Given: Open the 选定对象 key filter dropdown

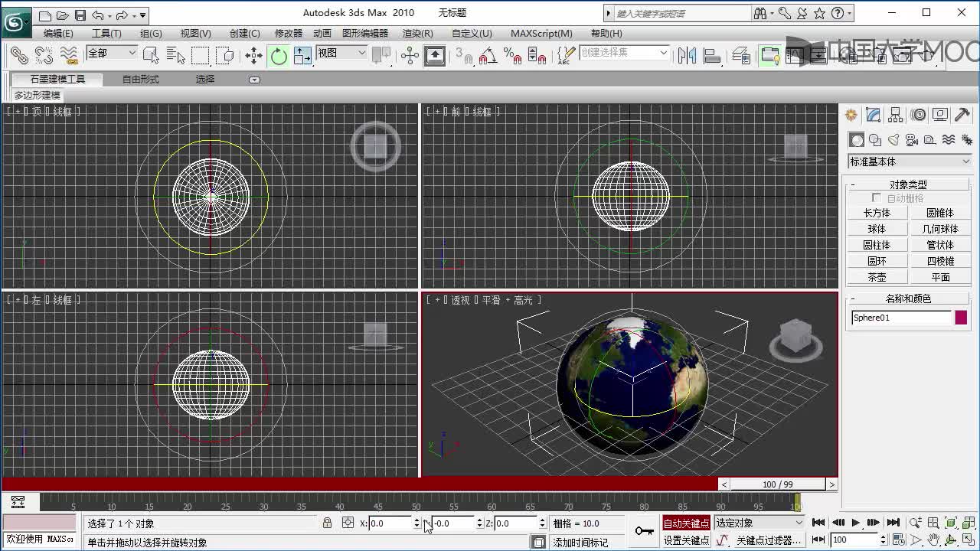Looking at the screenshot, I should (x=759, y=523).
